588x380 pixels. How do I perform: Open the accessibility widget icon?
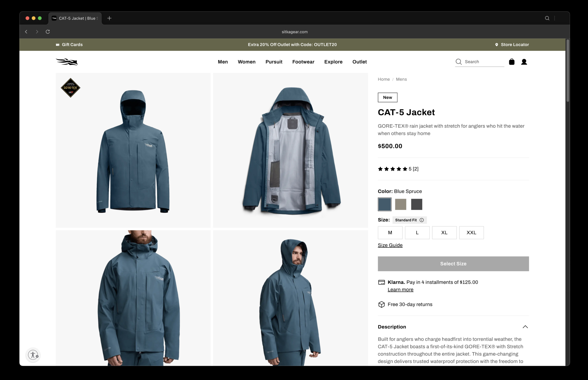click(x=33, y=355)
